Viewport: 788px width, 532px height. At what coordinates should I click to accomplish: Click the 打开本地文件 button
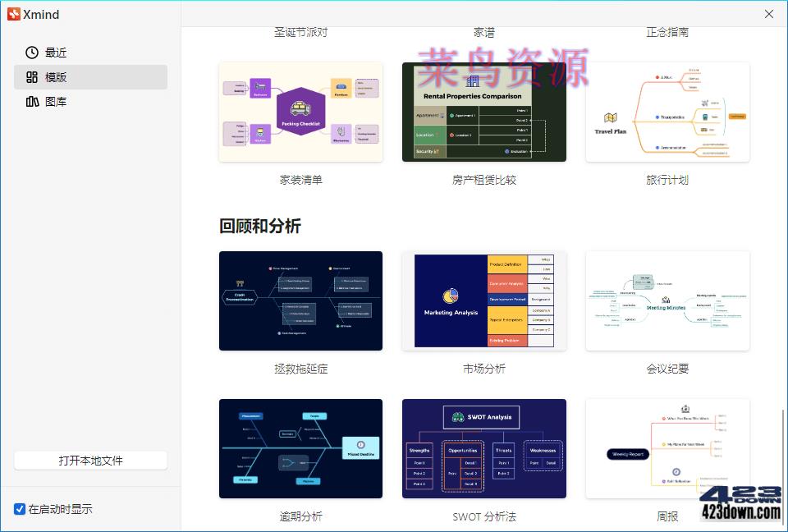[x=90, y=460]
